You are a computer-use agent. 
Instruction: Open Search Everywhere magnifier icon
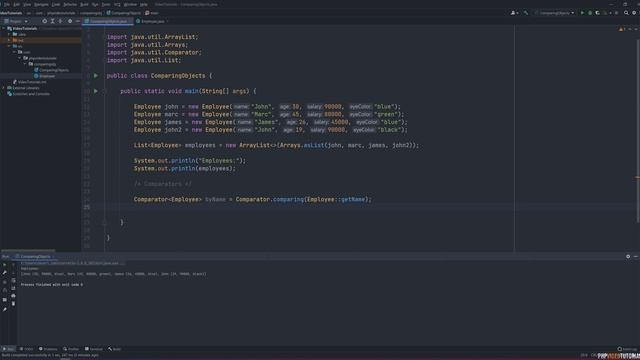[626, 13]
